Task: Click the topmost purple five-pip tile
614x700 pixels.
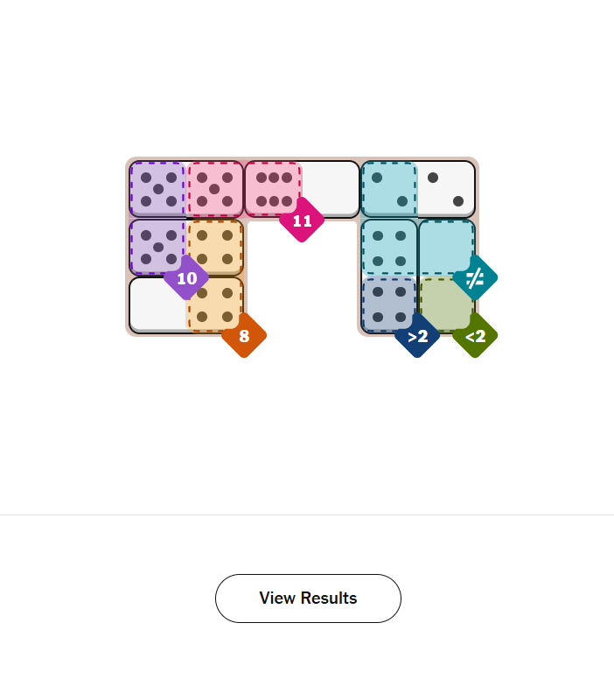Action: coord(157,189)
